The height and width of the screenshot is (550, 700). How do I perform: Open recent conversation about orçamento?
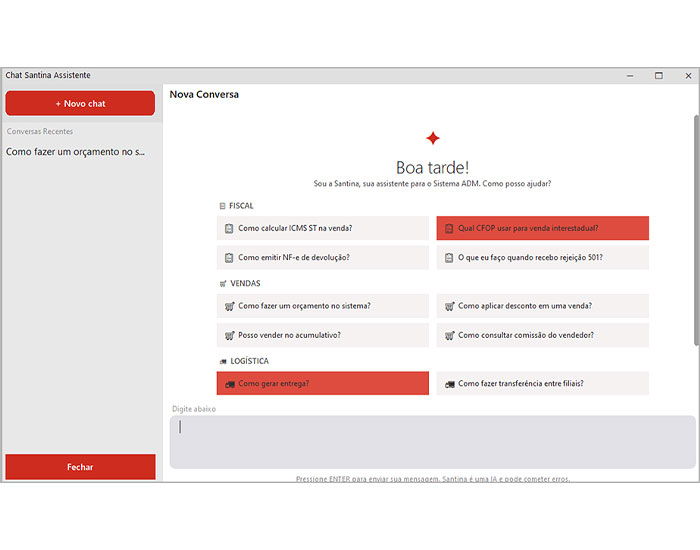pos(76,152)
